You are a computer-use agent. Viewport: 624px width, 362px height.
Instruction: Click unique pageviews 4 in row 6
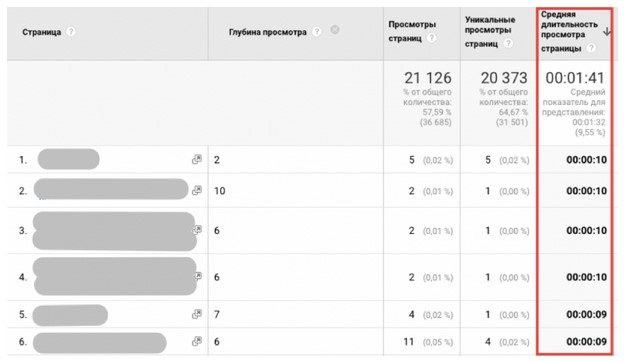(x=488, y=342)
